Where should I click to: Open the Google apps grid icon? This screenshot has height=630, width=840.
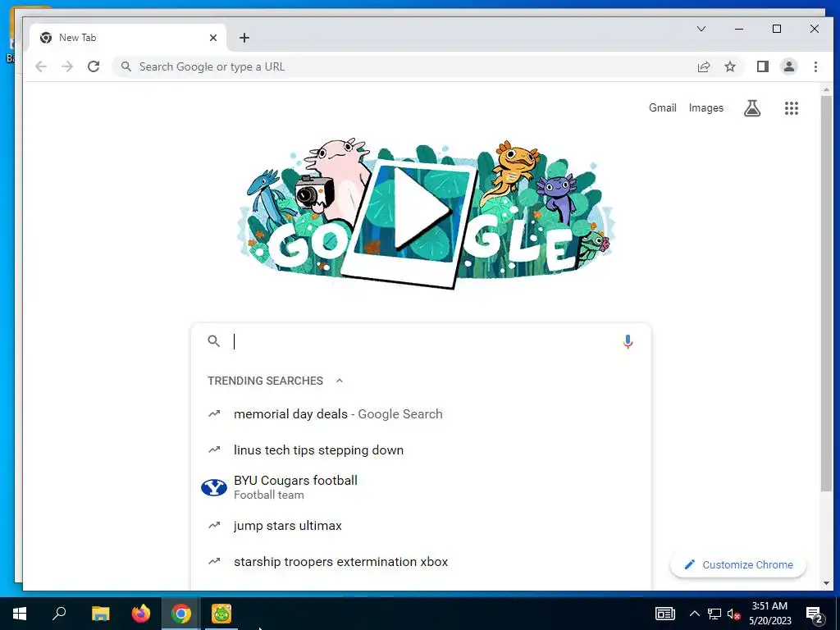click(792, 108)
